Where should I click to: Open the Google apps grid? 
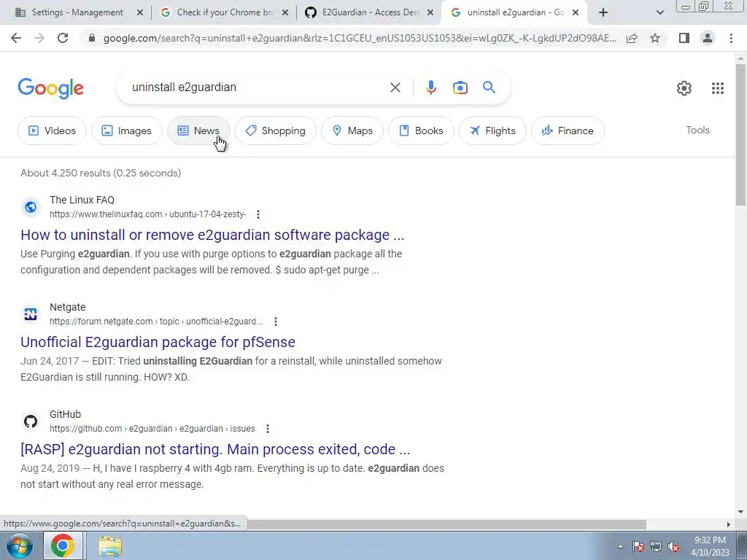click(x=718, y=88)
